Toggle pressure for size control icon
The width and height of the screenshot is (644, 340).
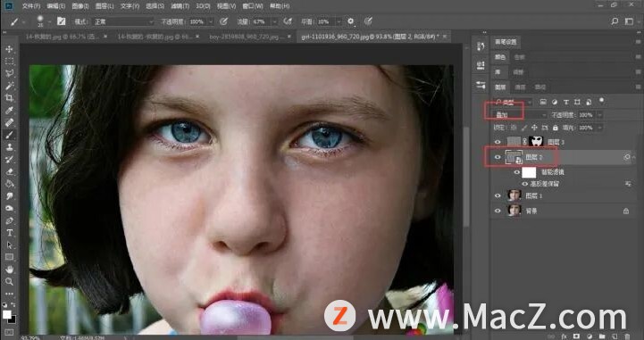coord(368,21)
